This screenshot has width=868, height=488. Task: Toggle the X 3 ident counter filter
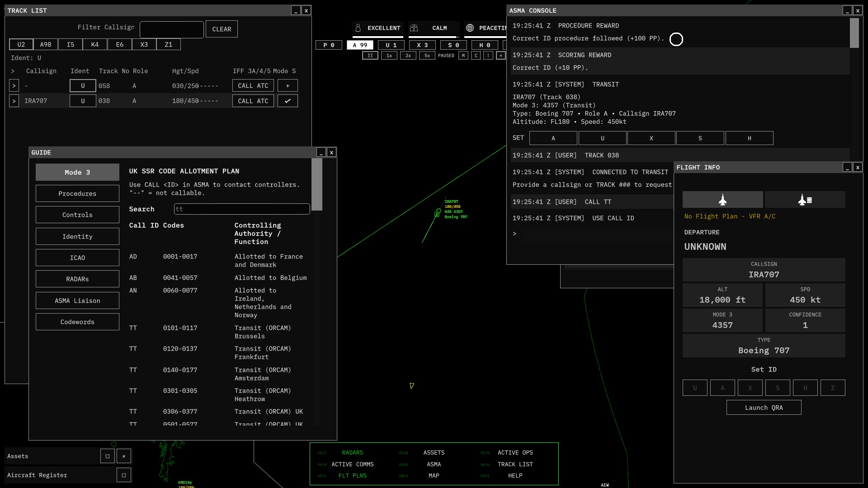(422, 45)
